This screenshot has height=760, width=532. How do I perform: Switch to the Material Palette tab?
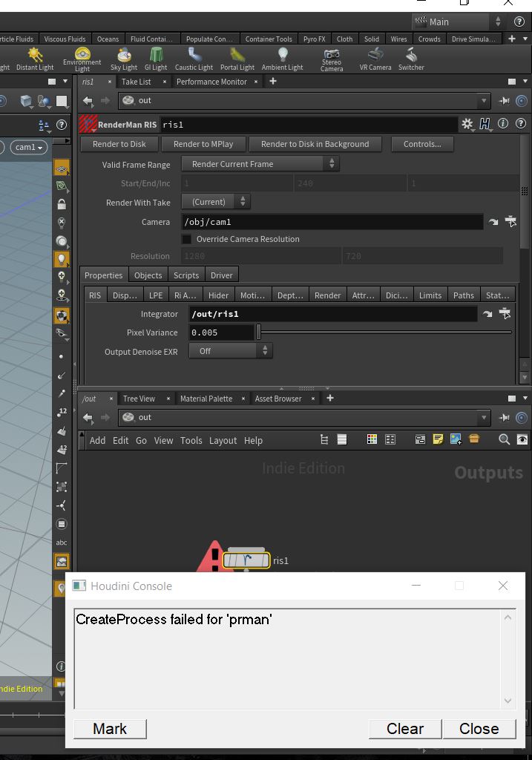(206, 399)
